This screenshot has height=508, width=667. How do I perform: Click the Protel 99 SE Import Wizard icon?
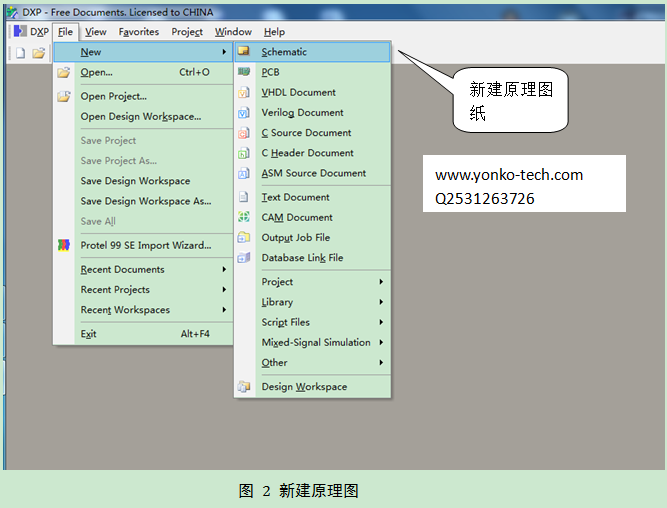64,245
